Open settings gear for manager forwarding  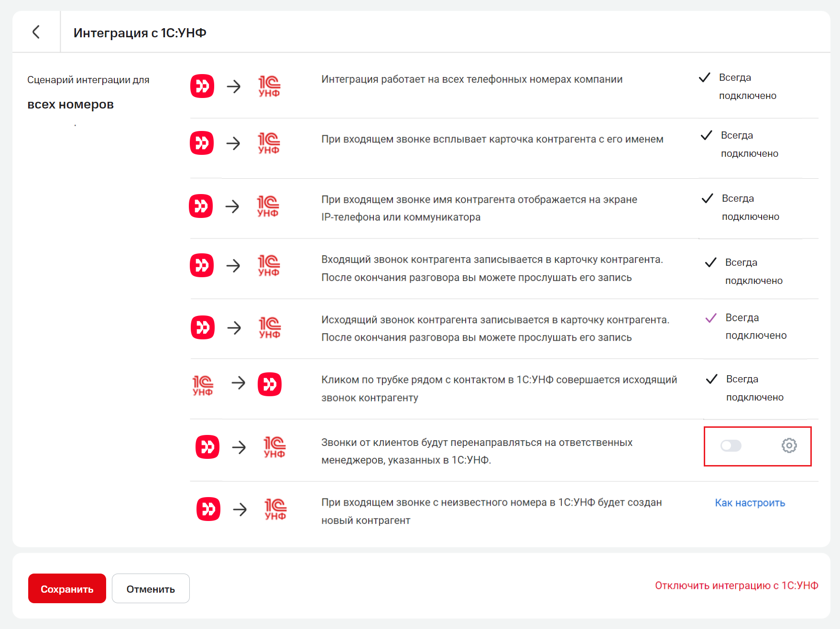789,445
